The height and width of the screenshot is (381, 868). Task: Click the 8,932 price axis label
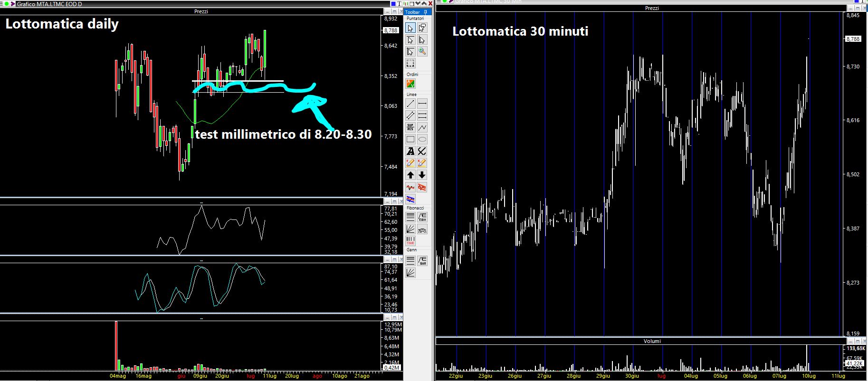[x=391, y=19]
